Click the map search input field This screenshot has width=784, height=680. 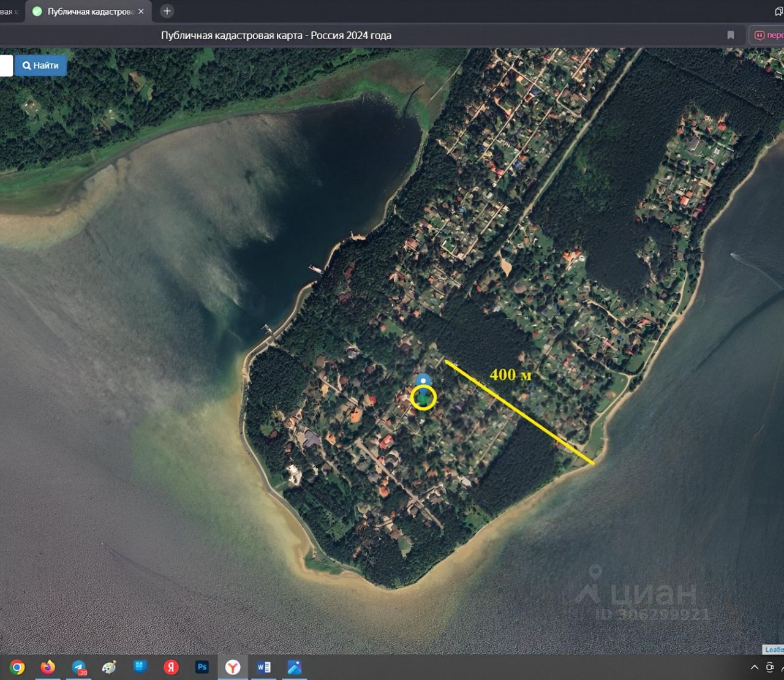[6, 66]
